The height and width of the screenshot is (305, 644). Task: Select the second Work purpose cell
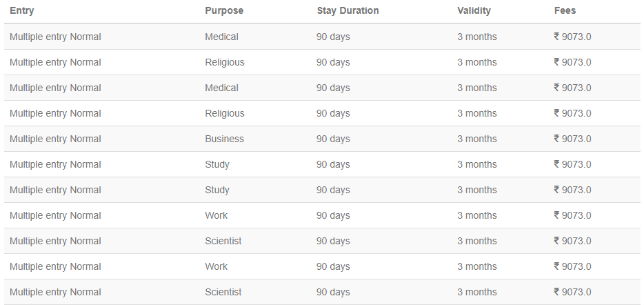pos(216,266)
